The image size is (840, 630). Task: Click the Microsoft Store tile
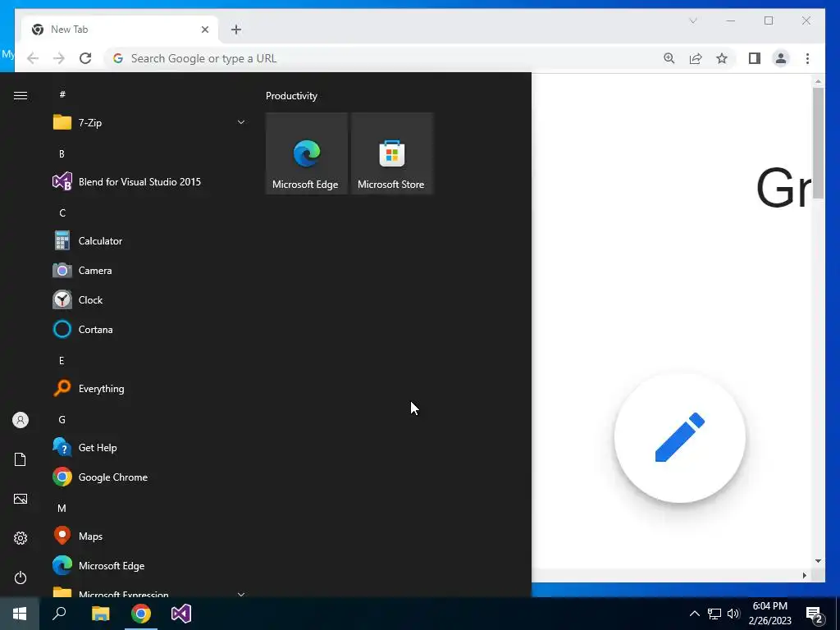coord(391,153)
